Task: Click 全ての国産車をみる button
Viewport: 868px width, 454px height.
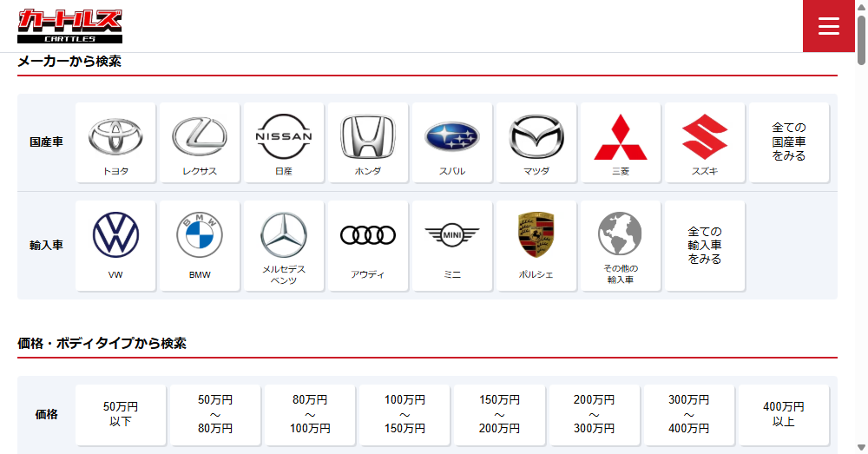Action: click(x=789, y=142)
